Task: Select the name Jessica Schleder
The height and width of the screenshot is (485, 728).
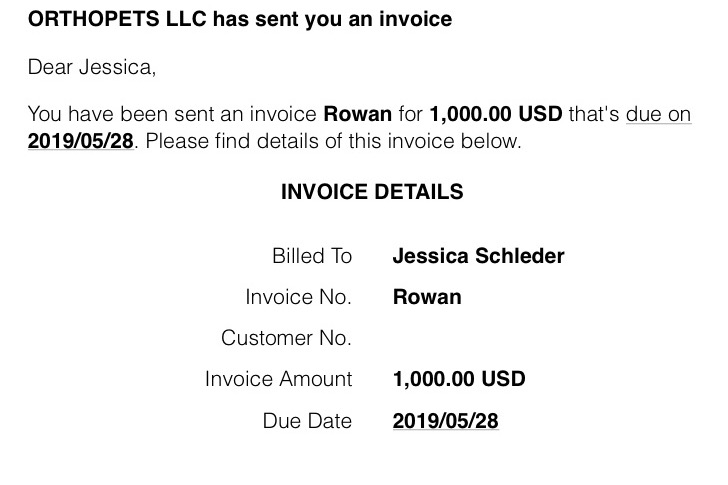Action: pyautogui.click(x=478, y=256)
